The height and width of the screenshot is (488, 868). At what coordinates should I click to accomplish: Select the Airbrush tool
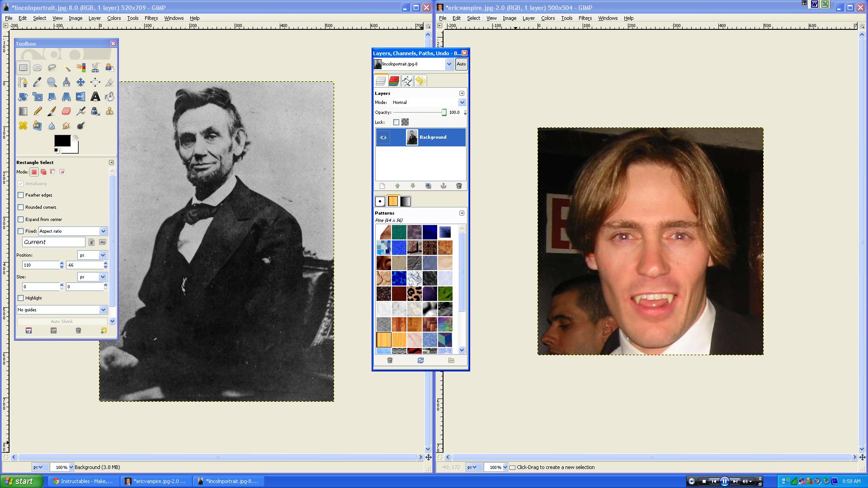81,111
